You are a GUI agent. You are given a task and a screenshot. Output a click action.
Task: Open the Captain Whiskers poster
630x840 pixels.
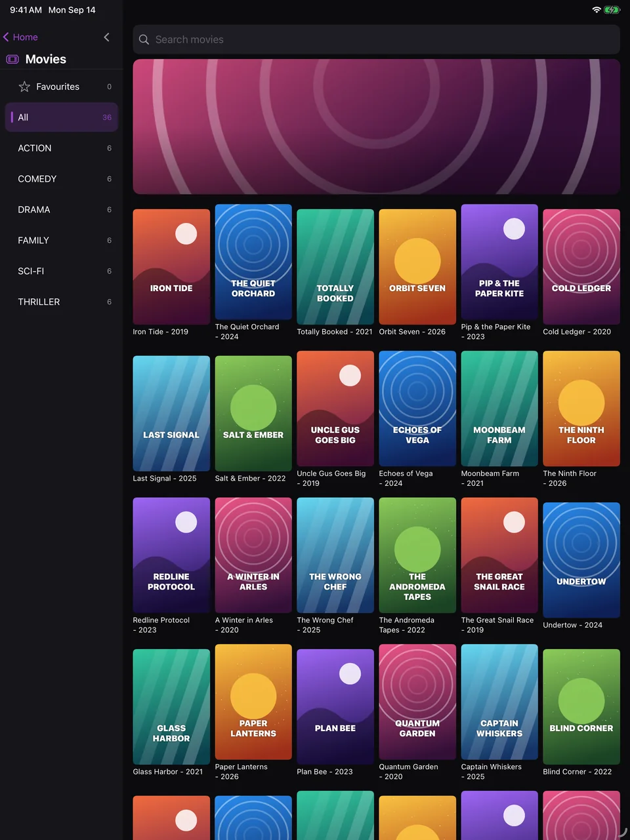(499, 702)
